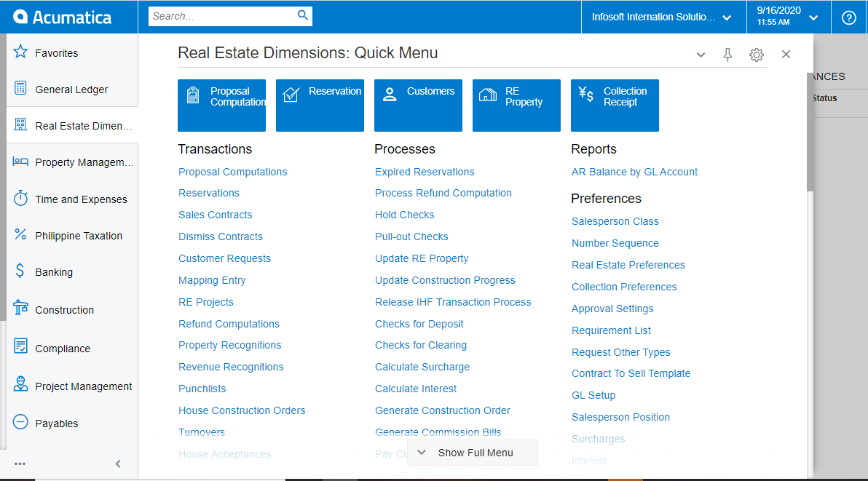The width and height of the screenshot is (868, 481).
Task: Open RE Projects link
Action: click(206, 302)
